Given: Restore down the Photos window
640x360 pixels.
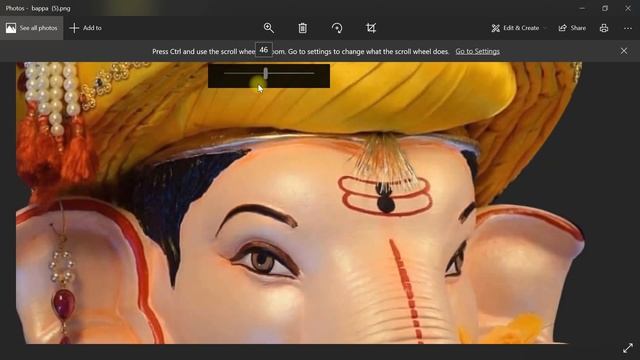Looking at the screenshot, I should [605, 8].
